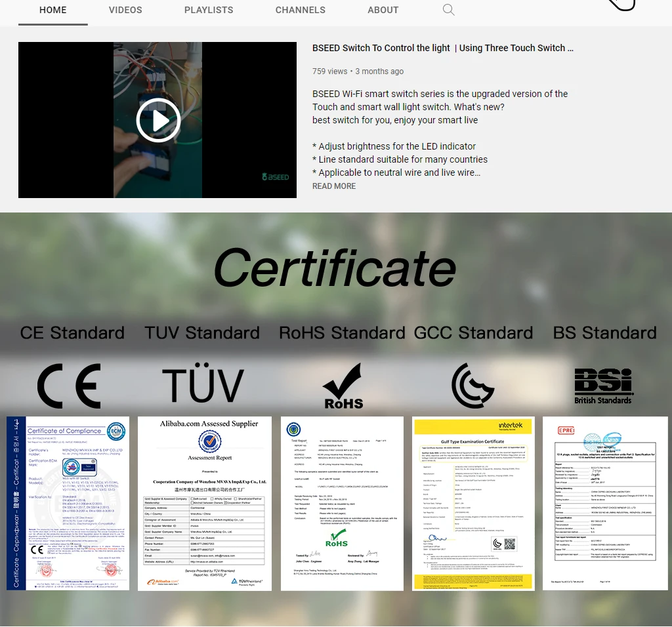The height and width of the screenshot is (627, 672).
Task: Click the TÜV logo
Action: pyautogui.click(x=203, y=382)
